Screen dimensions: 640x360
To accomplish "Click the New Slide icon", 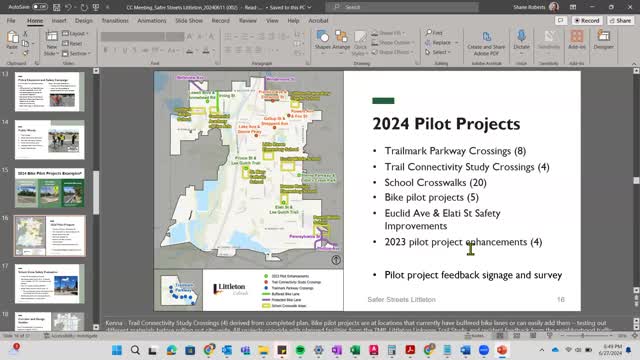I will tap(51, 37).
